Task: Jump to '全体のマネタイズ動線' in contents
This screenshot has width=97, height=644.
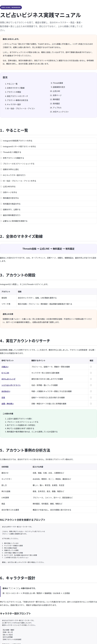Action: coord(16,88)
